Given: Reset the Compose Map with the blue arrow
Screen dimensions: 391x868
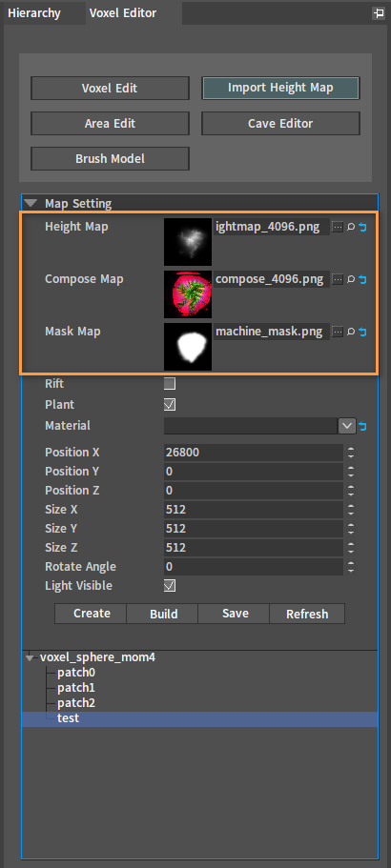Looking at the screenshot, I should click(362, 279).
